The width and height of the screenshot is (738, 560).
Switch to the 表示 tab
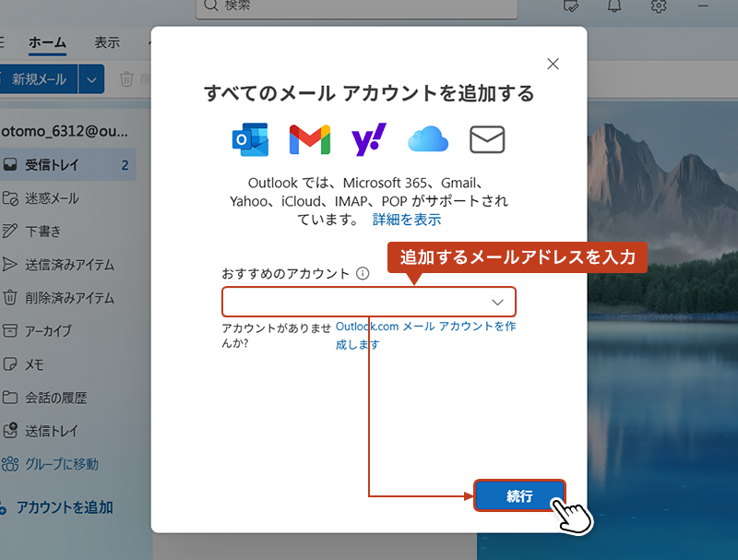coord(107,42)
